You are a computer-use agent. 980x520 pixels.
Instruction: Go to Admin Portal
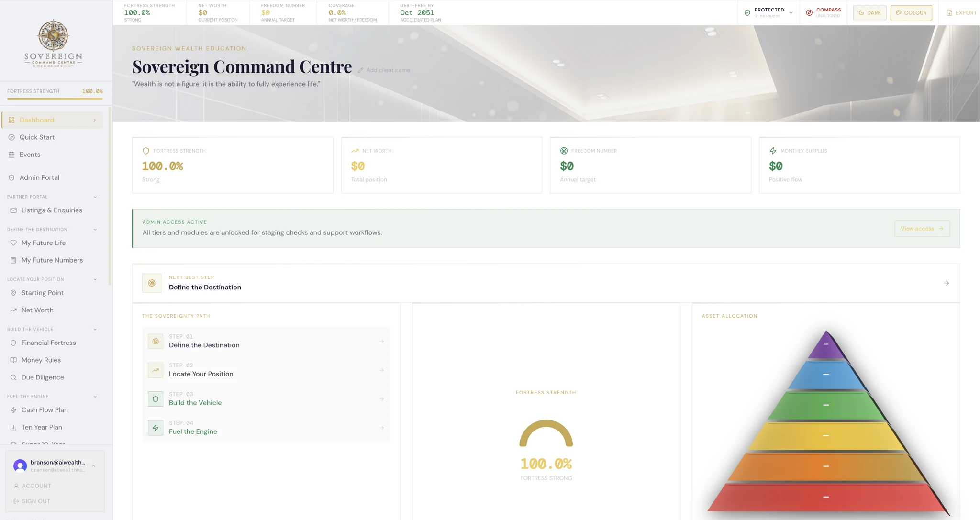point(53,177)
